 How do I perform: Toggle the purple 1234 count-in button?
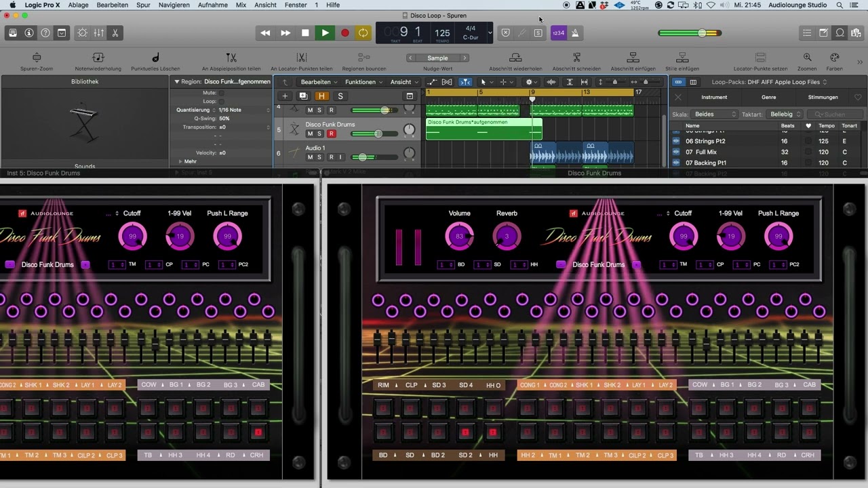click(x=558, y=33)
